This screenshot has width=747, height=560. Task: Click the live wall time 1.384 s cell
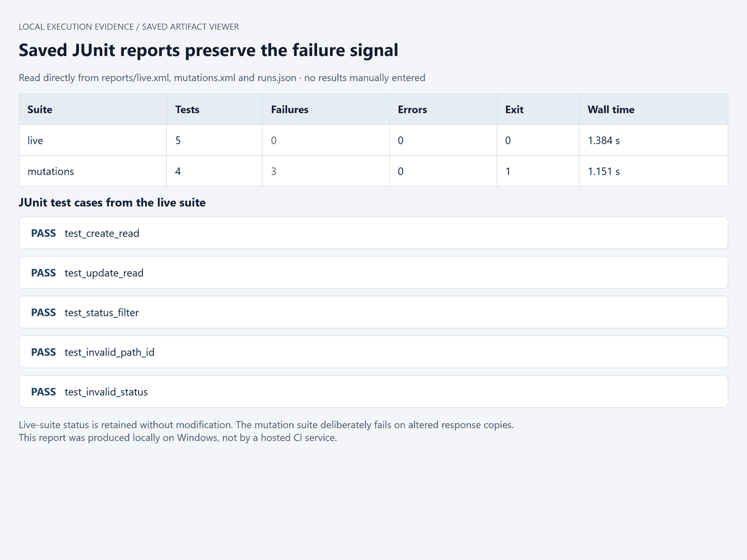(654, 140)
